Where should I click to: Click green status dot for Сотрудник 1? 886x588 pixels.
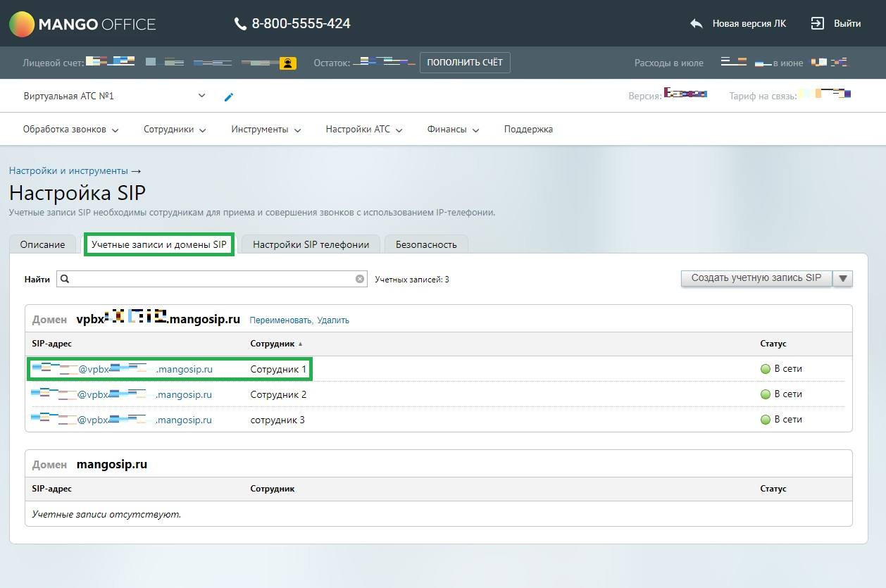(x=766, y=369)
